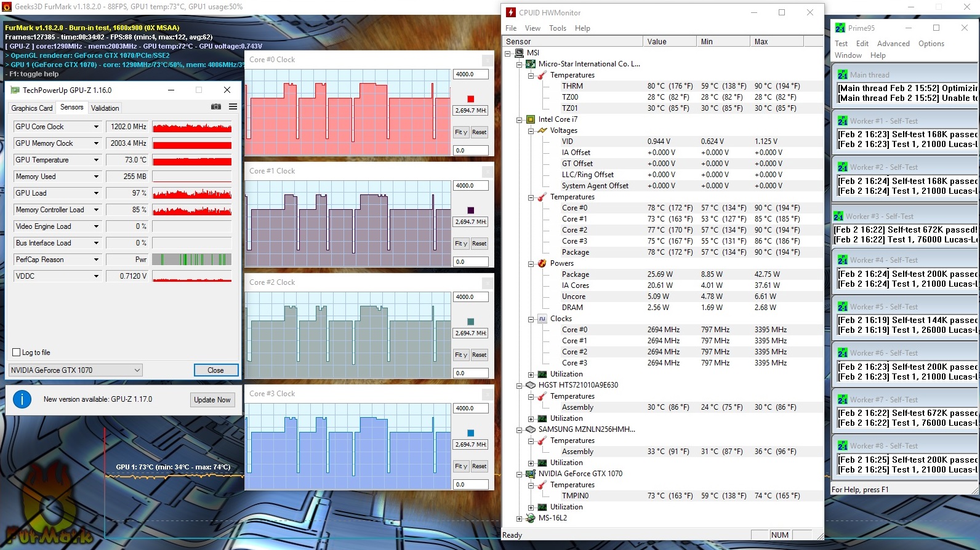This screenshot has width=980, height=550.
Task: Click thermometer icon under Intel Core i7 Temperatures
Action: click(x=542, y=197)
